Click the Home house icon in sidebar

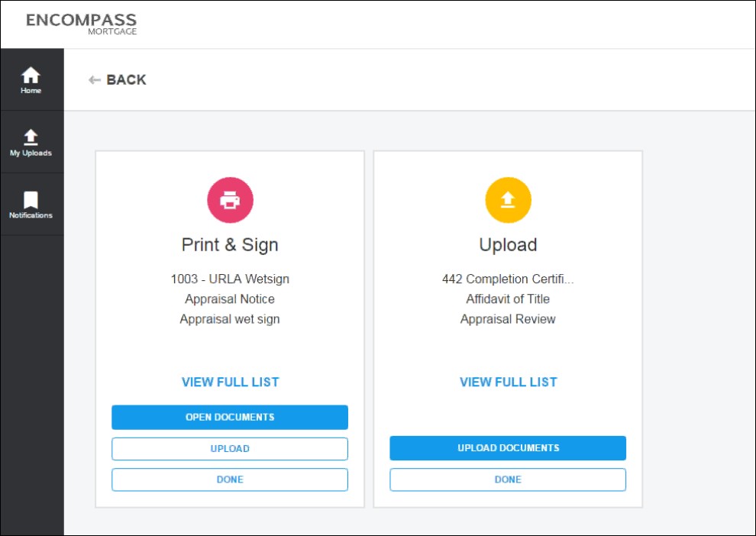(x=31, y=75)
